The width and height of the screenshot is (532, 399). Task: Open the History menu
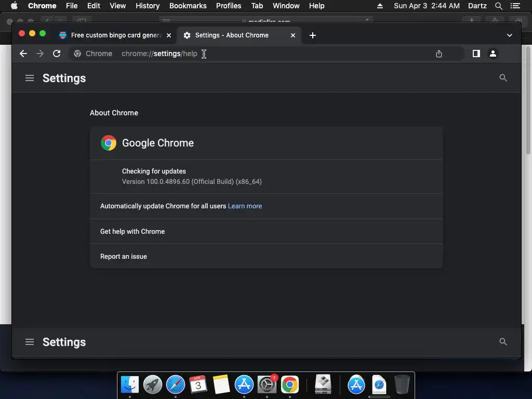(x=148, y=6)
